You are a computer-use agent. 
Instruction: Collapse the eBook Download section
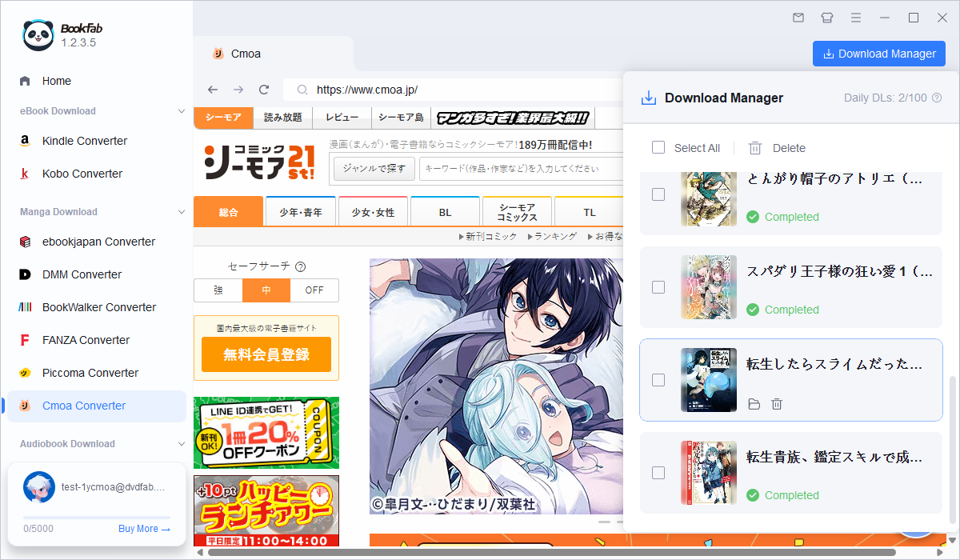point(182,111)
